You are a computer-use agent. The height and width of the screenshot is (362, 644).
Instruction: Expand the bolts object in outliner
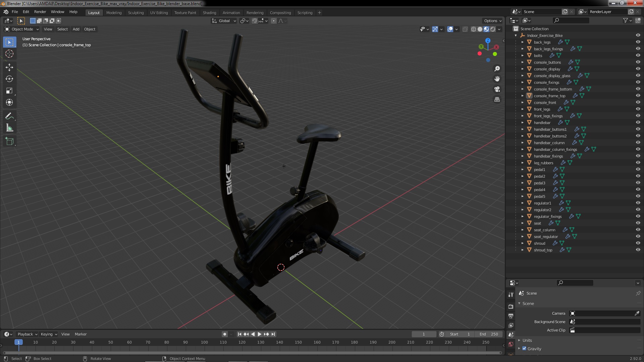(x=522, y=56)
